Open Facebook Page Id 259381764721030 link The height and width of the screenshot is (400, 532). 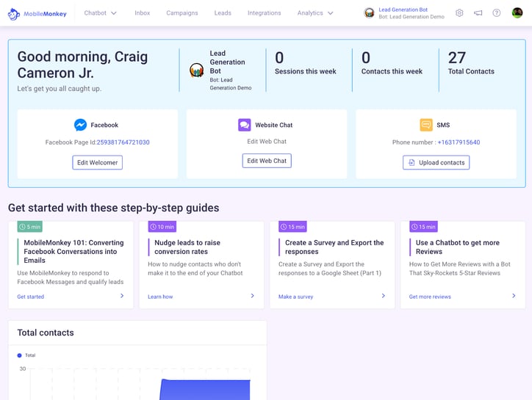(123, 142)
